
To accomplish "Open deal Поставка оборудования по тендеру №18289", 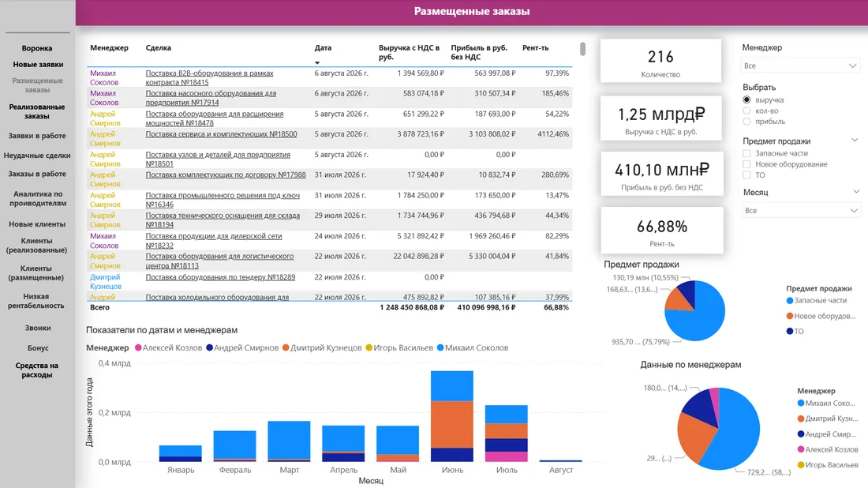I will [220, 277].
